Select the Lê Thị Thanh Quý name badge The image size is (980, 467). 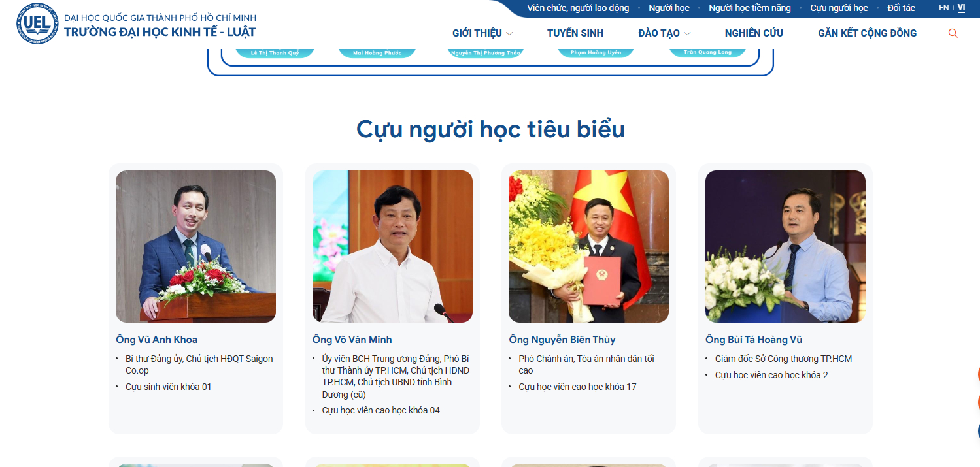[x=275, y=52]
